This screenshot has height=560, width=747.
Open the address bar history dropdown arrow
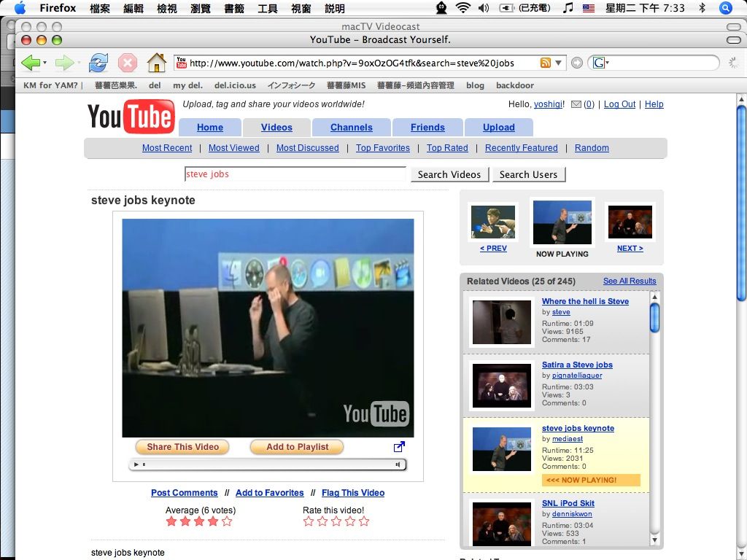[558, 63]
